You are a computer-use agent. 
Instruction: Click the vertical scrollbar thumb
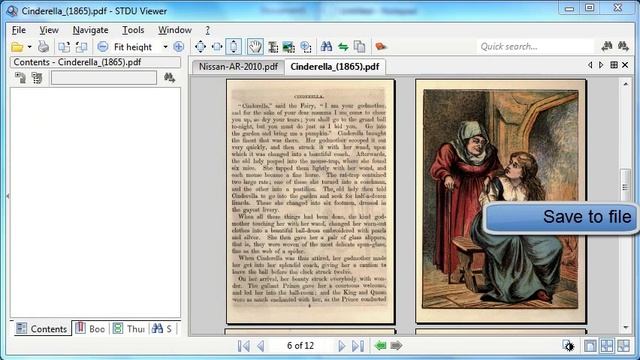625,186
